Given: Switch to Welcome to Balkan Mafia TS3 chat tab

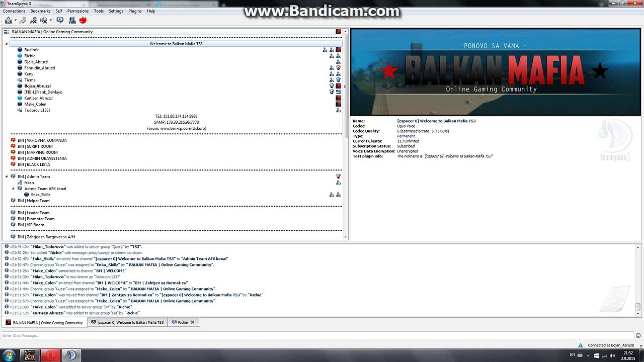Looking at the screenshot, I should (127, 322).
